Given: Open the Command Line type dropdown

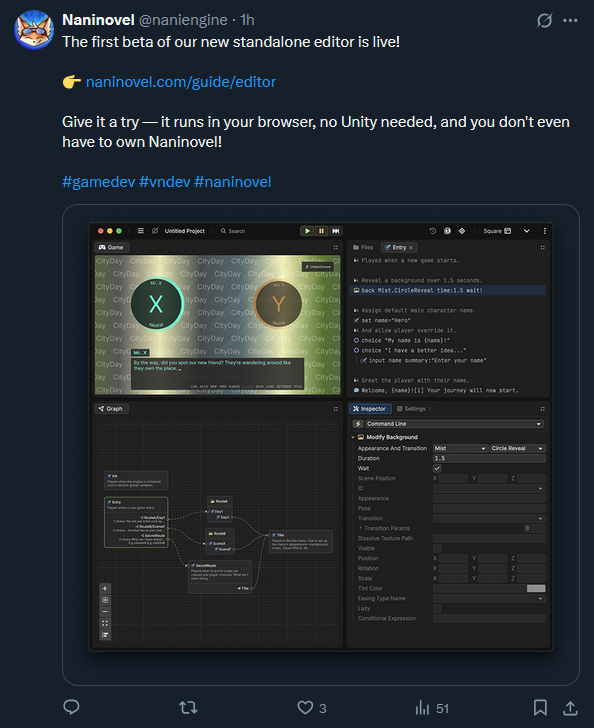Looking at the screenshot, I should [x=454, y=423].
